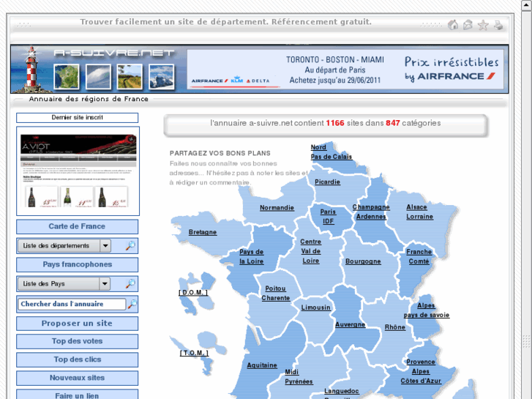
Task: Click the home icon in top bar
Action: coord(453,25)
